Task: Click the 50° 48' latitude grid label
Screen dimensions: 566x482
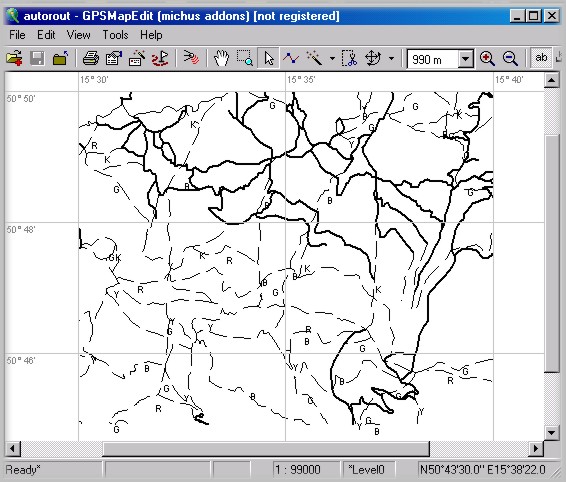Action: point(21,229)
